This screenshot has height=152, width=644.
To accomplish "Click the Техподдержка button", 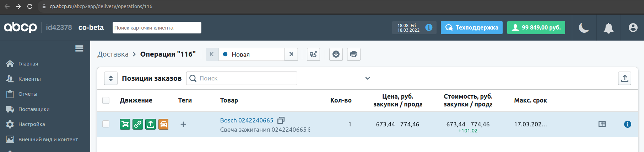I will coord(472,27).
